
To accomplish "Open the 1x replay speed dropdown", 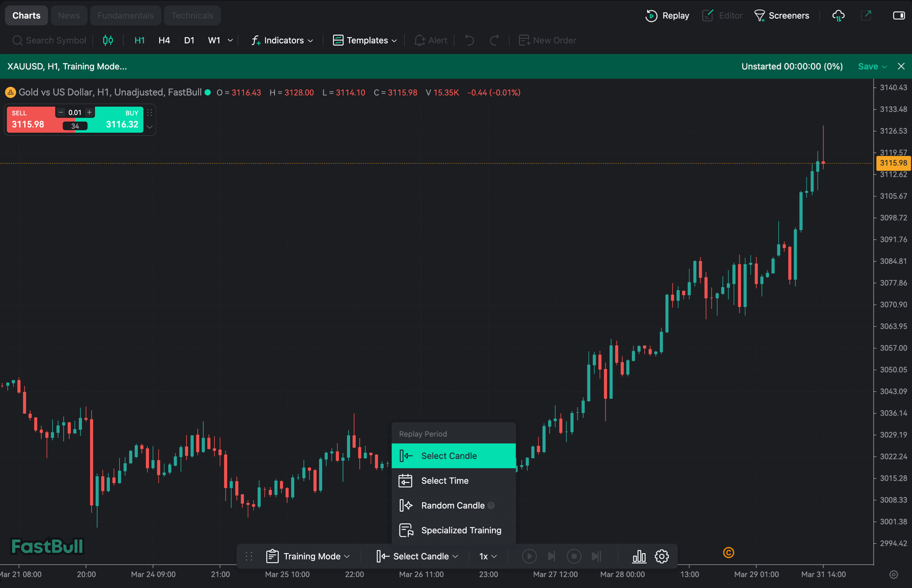I will click(488, 556).
